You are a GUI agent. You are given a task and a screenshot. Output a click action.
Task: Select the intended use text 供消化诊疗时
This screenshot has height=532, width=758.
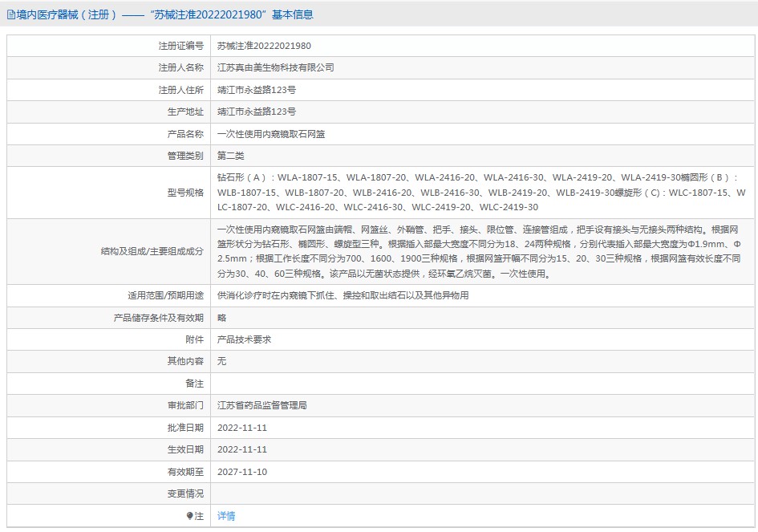pos(343,295)
